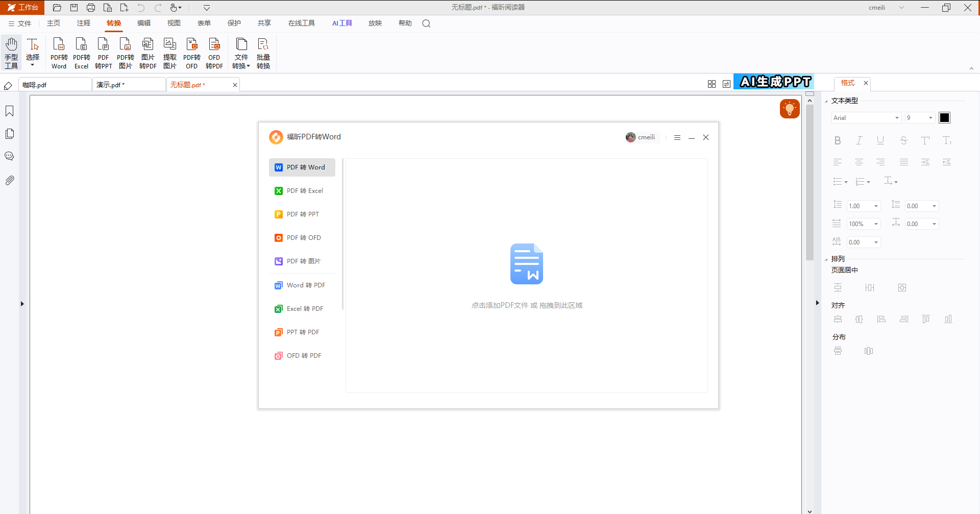The height and width of the screenshot is (514, 980).
Task: Select the Hand tool in the ribbon
Action: [x=11, y=53]
